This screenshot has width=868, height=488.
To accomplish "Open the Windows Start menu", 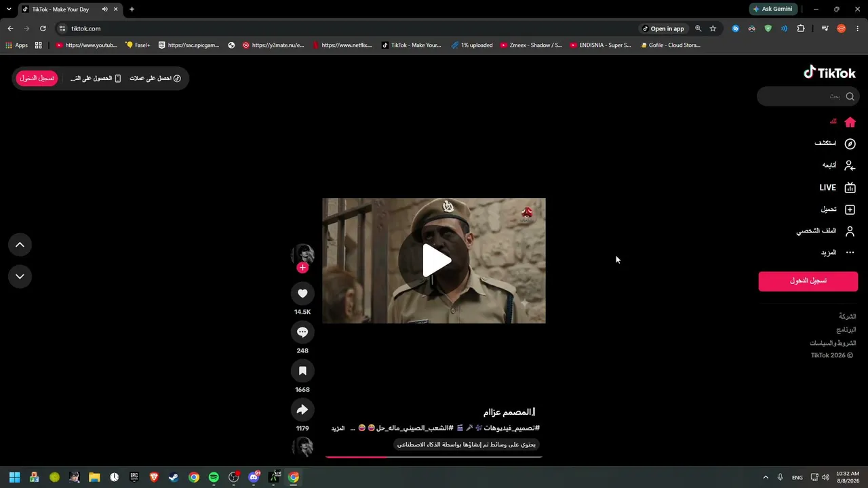I will tap(14, 477).
